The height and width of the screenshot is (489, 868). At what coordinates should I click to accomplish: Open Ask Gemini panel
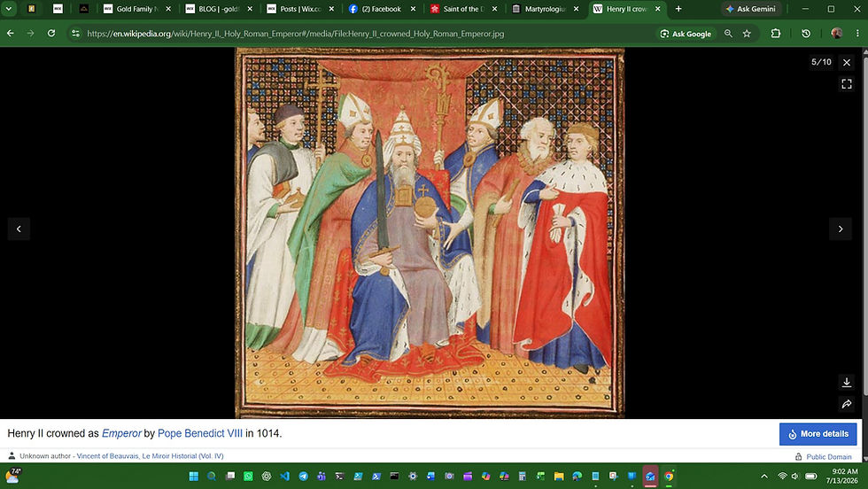tap(751, 9)
